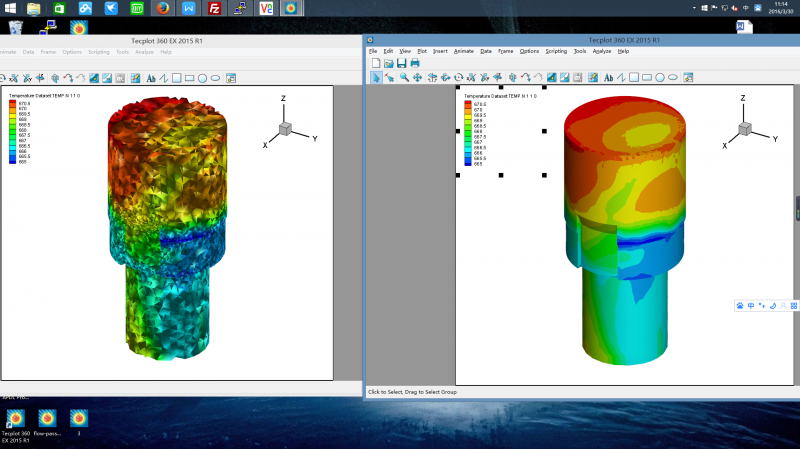Open the Plot menu in right window
Image resolution: width=800 pixels, height=449 pixels.
pyautogui.click(x=421, y=51)
